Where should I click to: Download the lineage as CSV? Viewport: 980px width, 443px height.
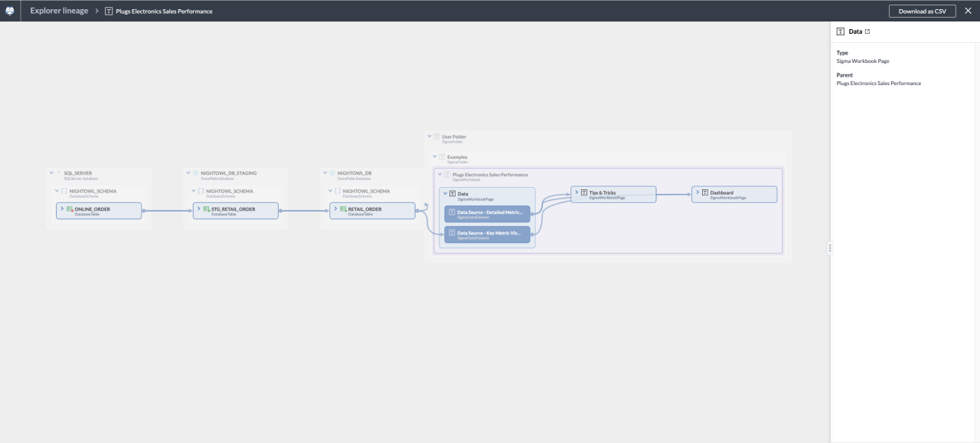point(922,11)
